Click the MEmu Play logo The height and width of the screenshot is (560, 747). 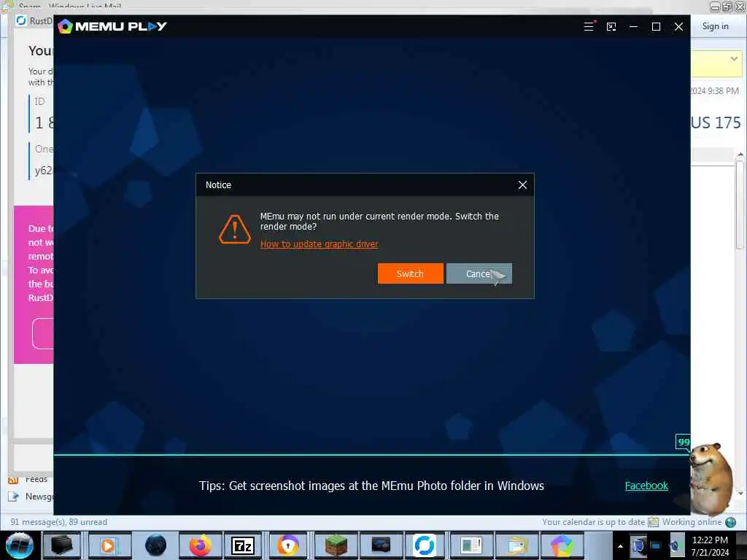112,26
